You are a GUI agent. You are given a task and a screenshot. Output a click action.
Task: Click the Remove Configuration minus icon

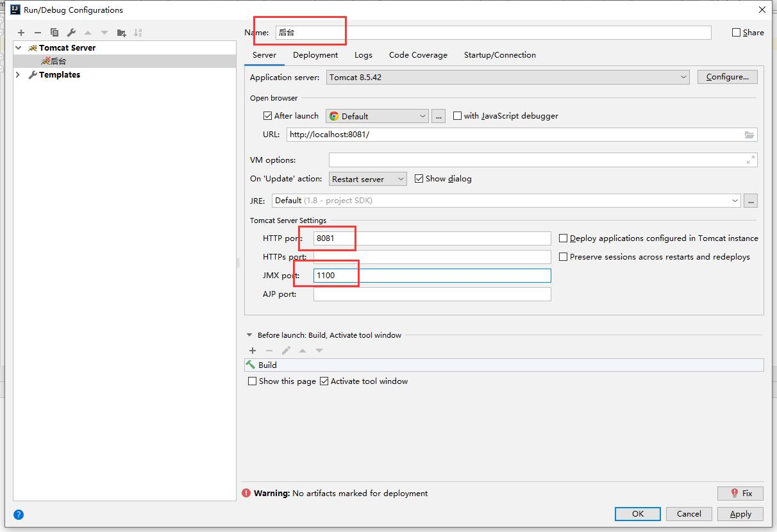pyautogui.click(x=38, y=33)
